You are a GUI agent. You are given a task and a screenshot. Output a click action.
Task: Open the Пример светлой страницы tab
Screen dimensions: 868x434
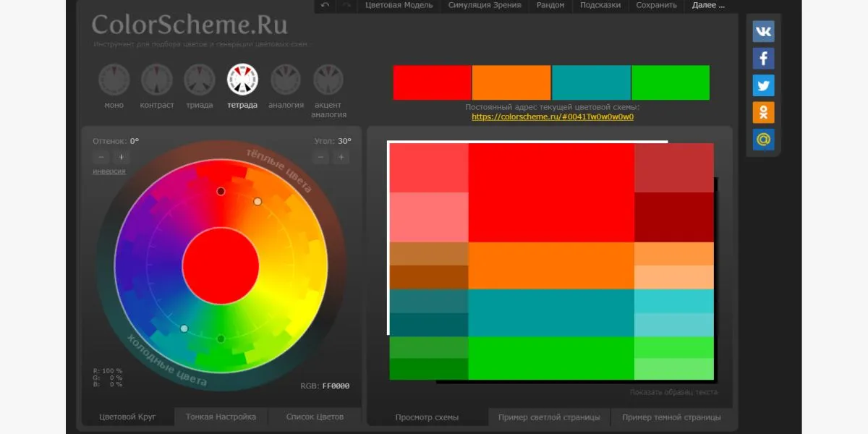click(x=549, y=417)
